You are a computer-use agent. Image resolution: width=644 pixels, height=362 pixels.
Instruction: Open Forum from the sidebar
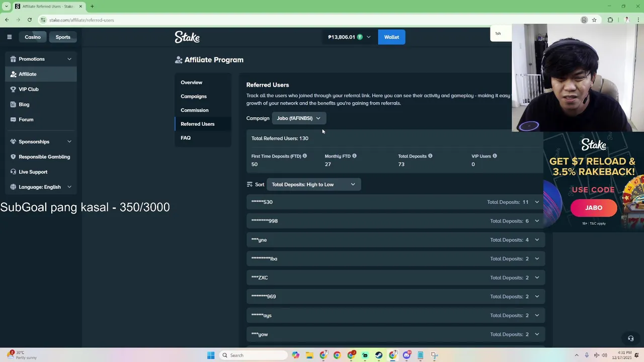pos(41,119)
